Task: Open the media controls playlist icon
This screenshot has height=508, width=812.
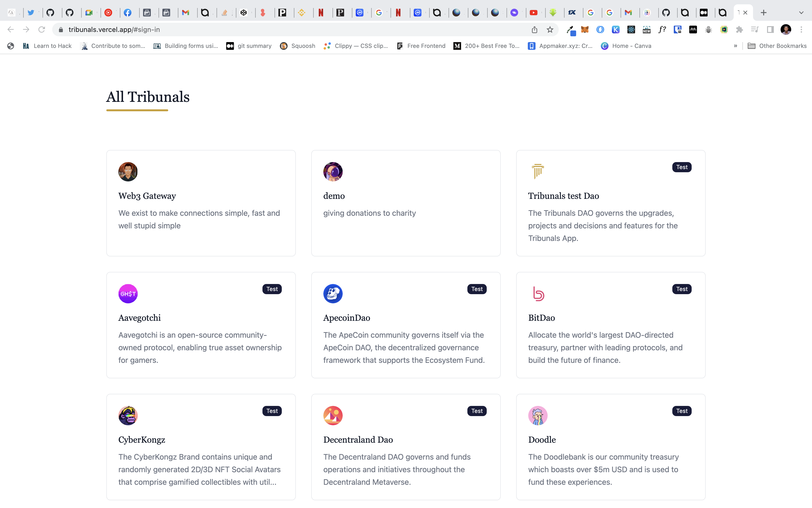Action: pos(755,30)
